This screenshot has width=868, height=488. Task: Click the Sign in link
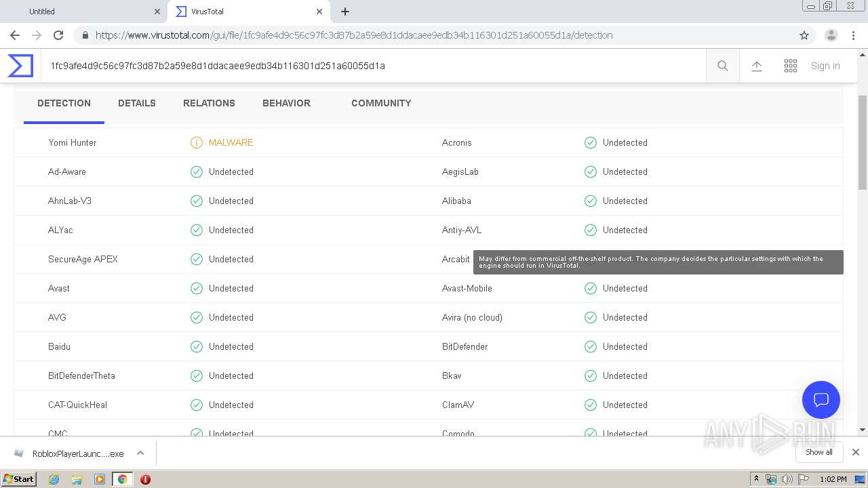pyautogui.click(x=825, y=66)
